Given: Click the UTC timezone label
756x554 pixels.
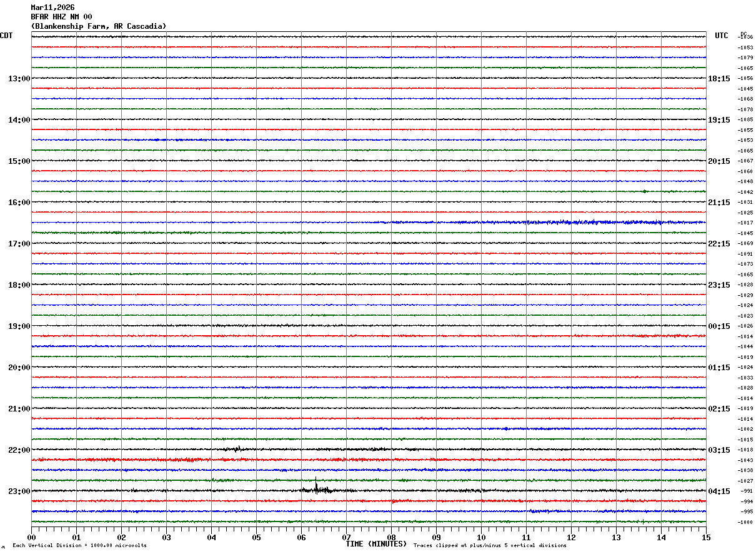Looking at the screenshot, I should pyautogui.click(x=722, y=36).
